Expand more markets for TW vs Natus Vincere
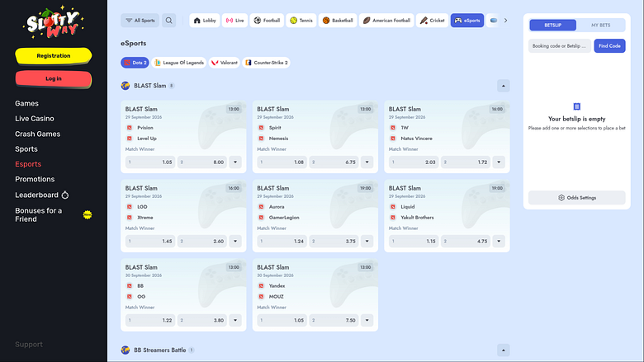The width and height of the screenshot is (644, 362). click(499, 162)
